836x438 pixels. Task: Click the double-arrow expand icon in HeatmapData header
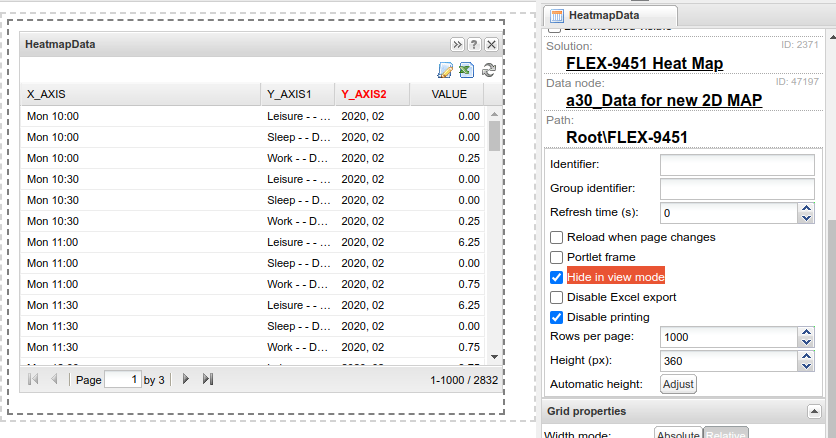[x=457, y=44]
